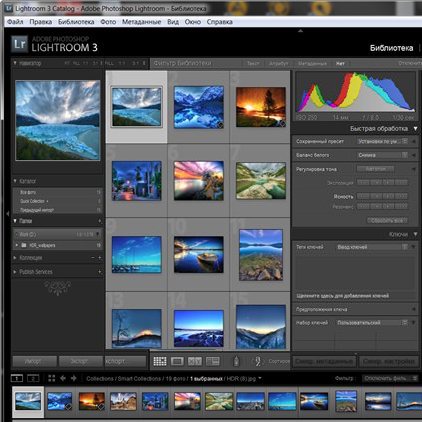The width and height of the screenshot is (422, 422).
Task: Select the Текст library filter
Action: click(253, 63)
